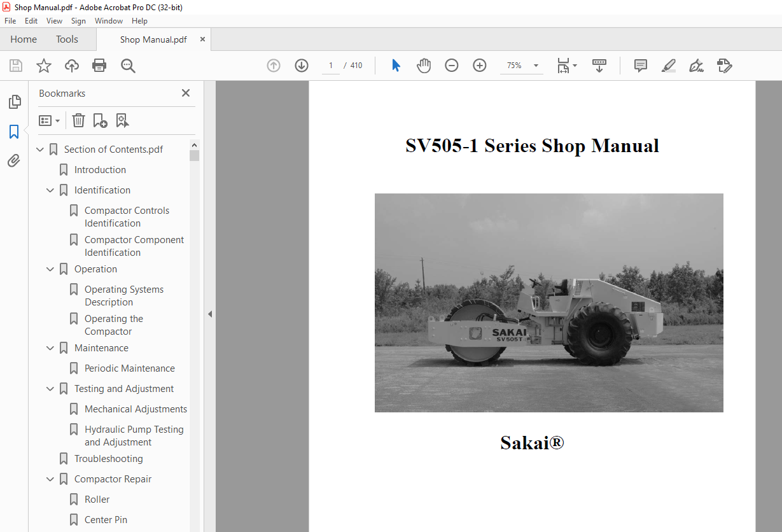Open the Center Pin bookmark
Image resolution: width=782 pixels, height=532 pixels.
tap(106, 520)
